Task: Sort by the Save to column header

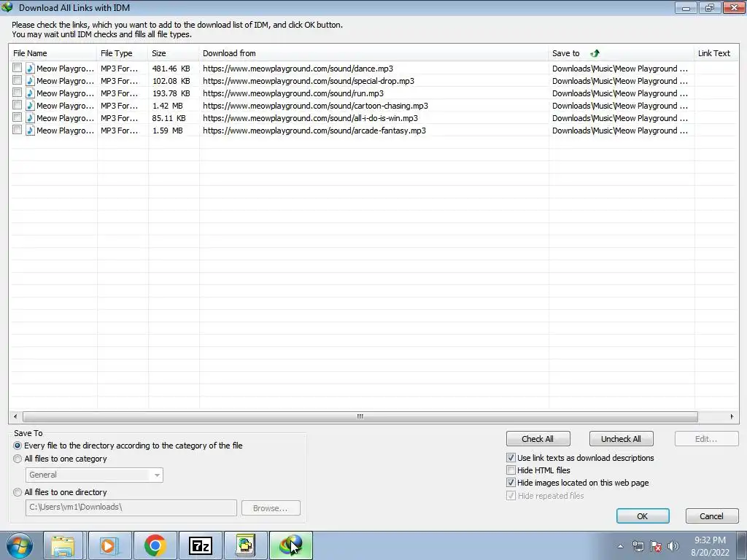Action: pyautogui.click(x=622, y=53)
